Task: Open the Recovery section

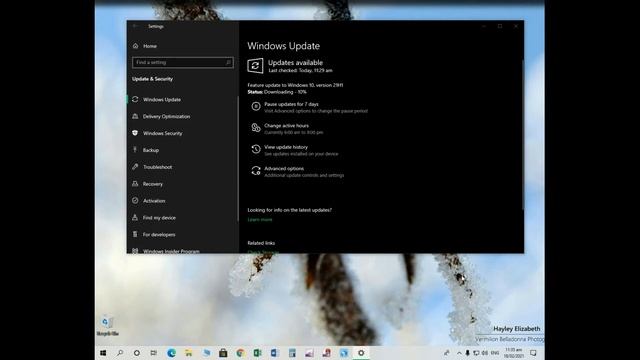Action: point(153,184)
